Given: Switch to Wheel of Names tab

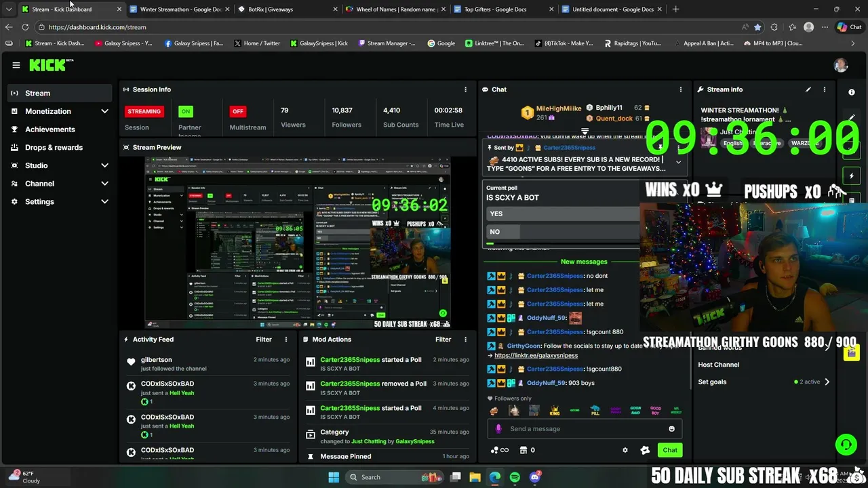Looking at the screenshot, I should 396,9.
